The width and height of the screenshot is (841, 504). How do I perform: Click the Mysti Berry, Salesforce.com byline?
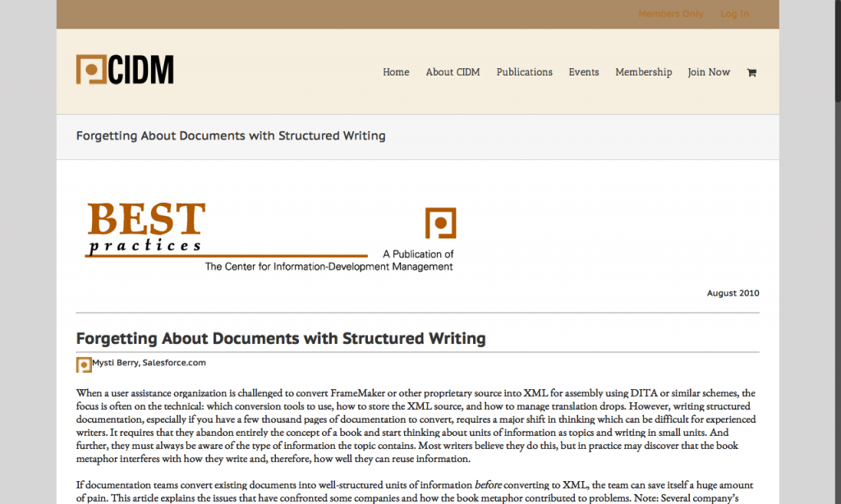(149, 364)
